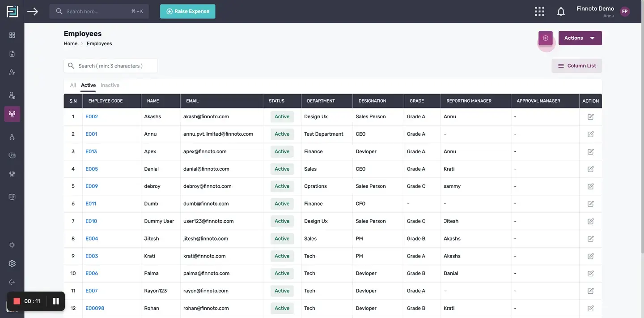Image resolution: width=644 pixels, height=318 pixels.
Task: Edit the debroy employee row
Action: tap(590, 186)
